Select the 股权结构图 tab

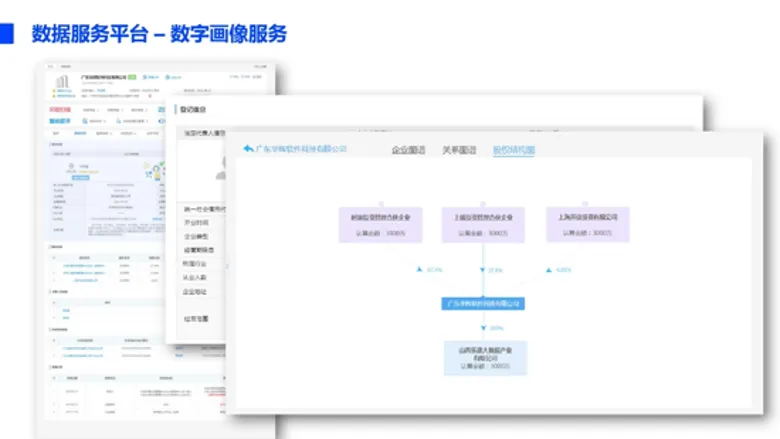[513, 150]
